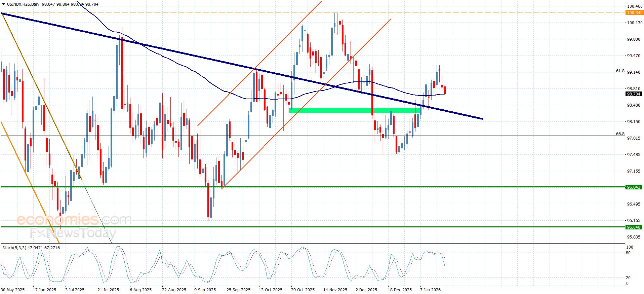Click the triangle beside USINDX.H26 title
Image resolution: width=644 pixels, height=294 pixels.
4,4
